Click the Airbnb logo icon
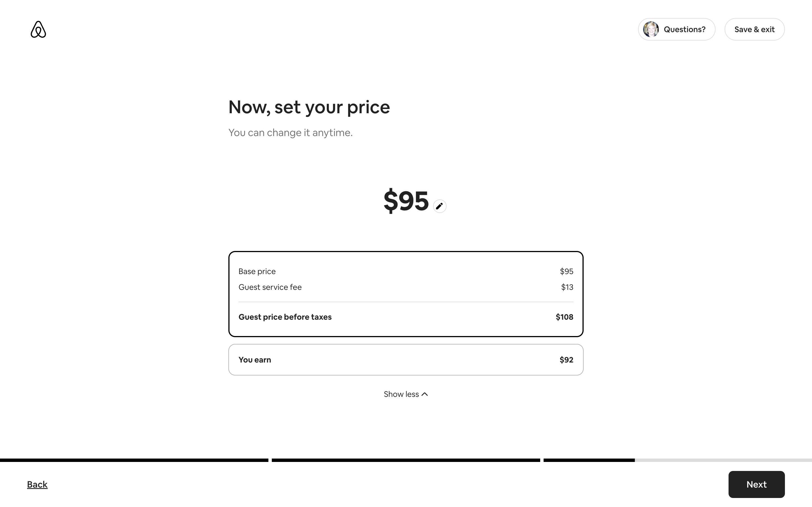This screenshot has width=812, height=507. pyautogui.click(x=38, y=30)
